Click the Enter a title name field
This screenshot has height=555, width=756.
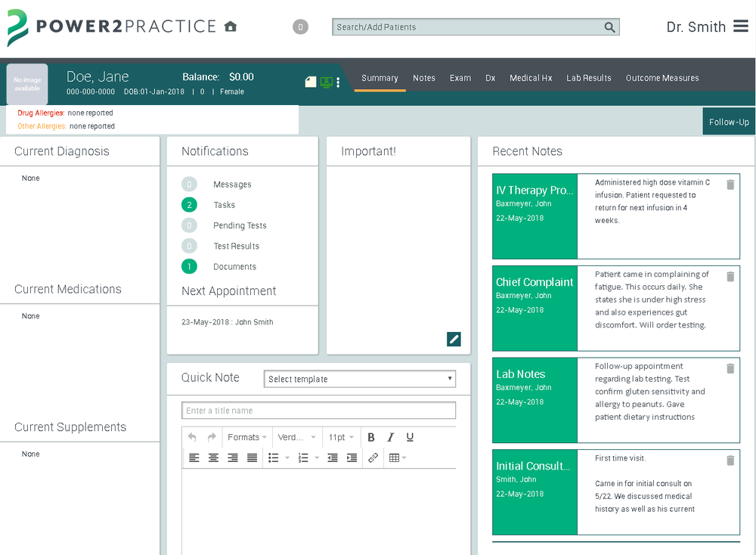tap(318, 410)
